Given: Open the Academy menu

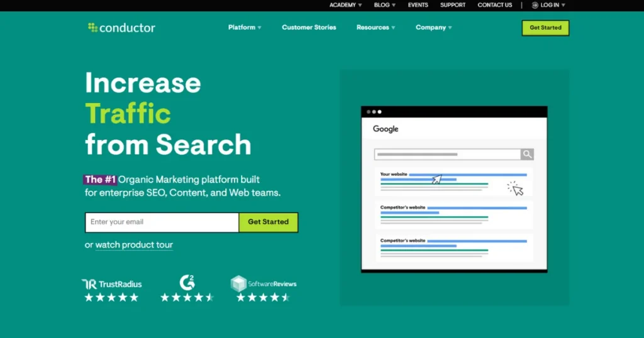Looking at the screenshot, I should click(345, 5).
